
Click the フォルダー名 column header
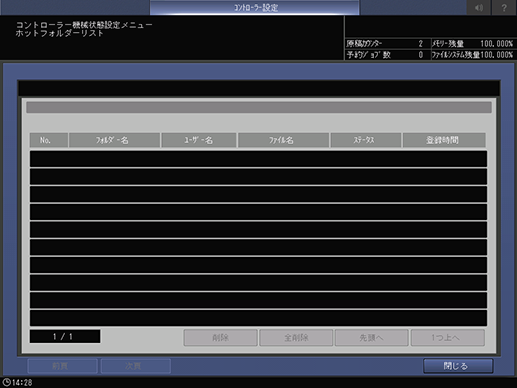[x=114, y=140]
